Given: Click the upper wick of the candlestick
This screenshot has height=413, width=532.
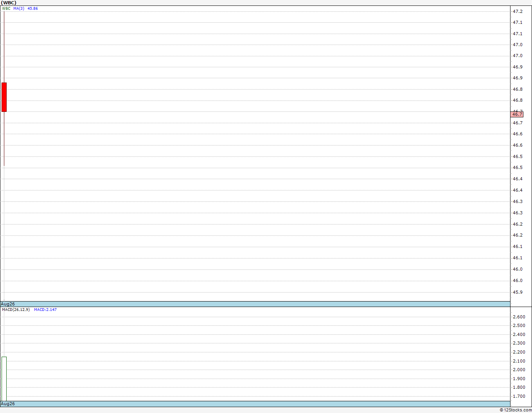Looking at the screenshot, I should click(4, 47).
